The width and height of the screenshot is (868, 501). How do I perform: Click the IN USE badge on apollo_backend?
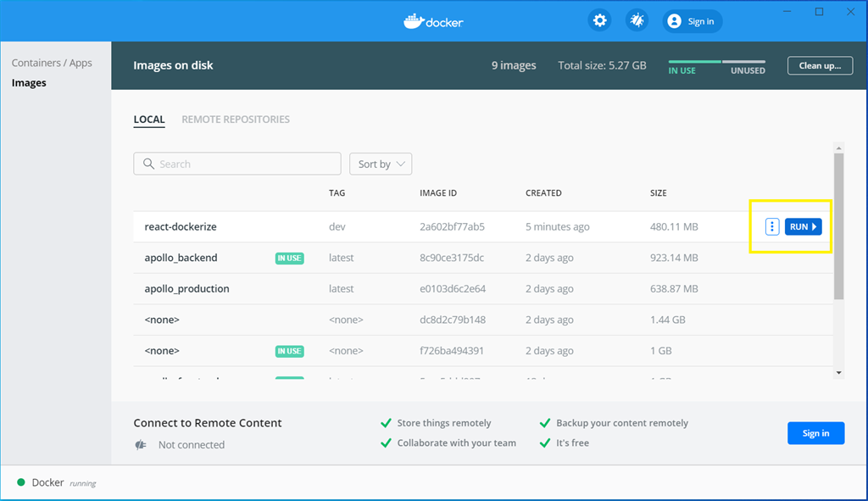(289, 258)
